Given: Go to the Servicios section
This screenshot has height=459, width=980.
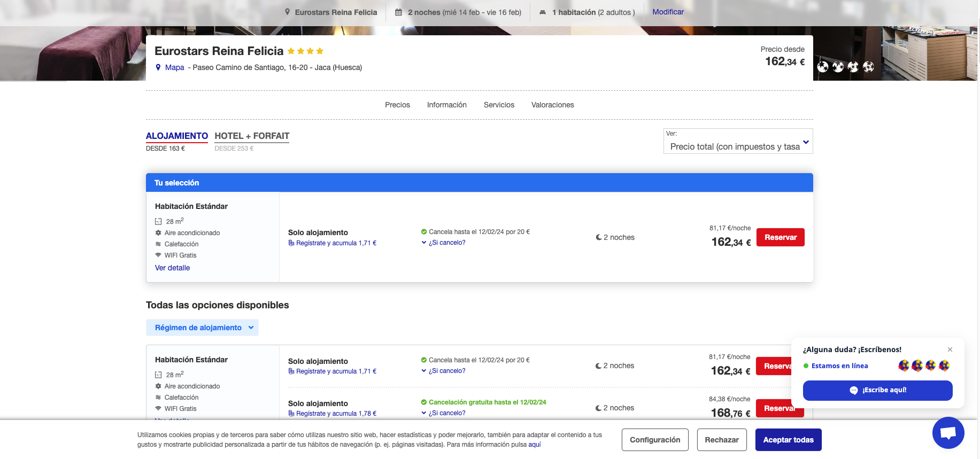Looking at the screenshot, I should pos(499,105).
